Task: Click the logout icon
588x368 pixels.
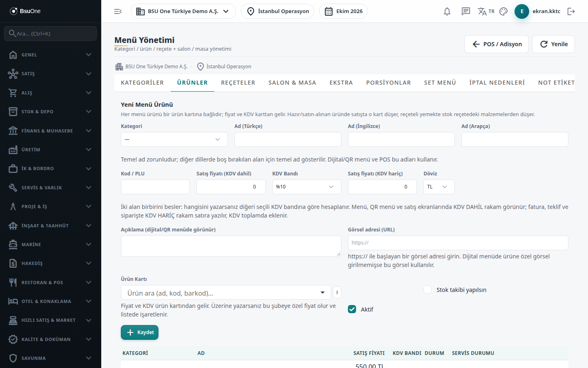Action: pyautogui.click(x=571, y=11)
